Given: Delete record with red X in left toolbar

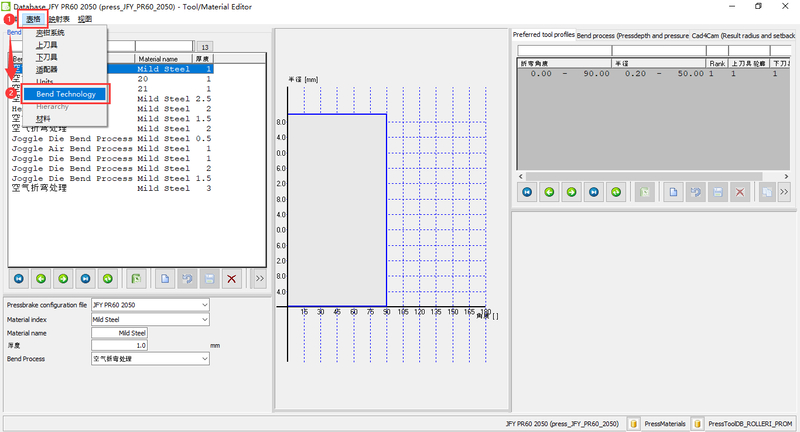Looking at the screenshot, I should tap(232, 278).
